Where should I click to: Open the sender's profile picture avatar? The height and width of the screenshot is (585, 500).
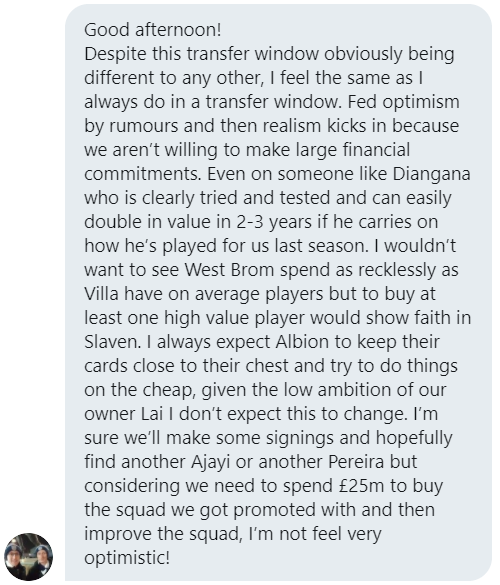pos(28,557)
